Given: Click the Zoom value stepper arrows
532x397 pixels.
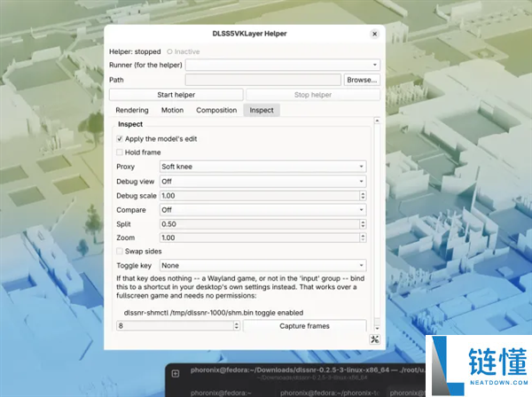Looking at the screenshot, I should [363, 237].
